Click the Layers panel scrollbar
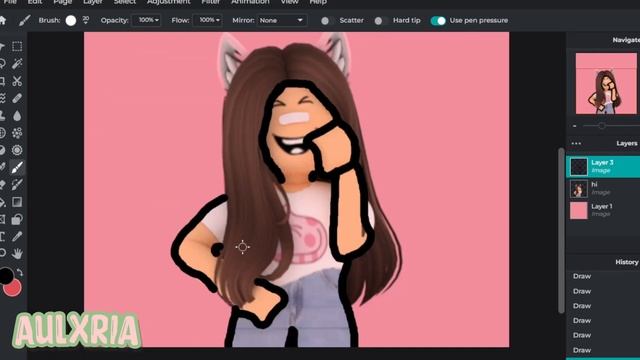 click(x=561, y=231)
